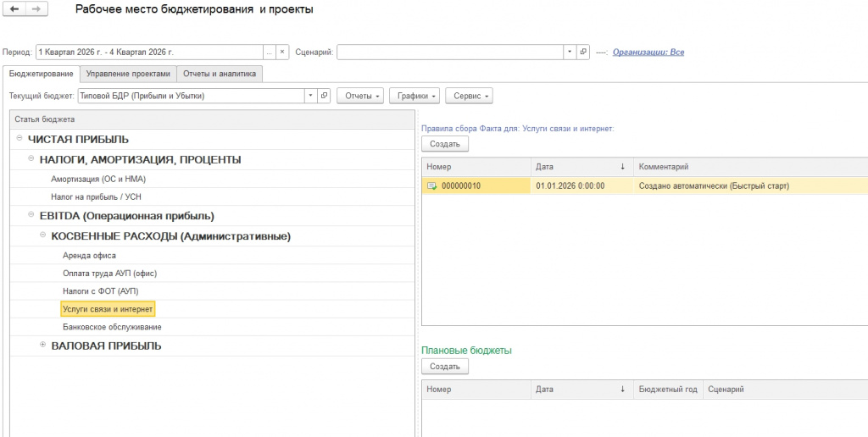
Task: Sort fact rules by Дата arrow
Action: (x=622, y=167)
